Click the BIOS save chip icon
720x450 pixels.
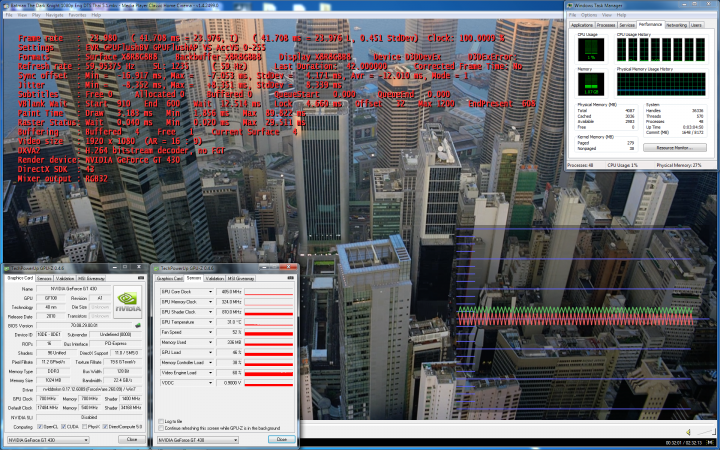pyautogui.click(x=137, y=326)
